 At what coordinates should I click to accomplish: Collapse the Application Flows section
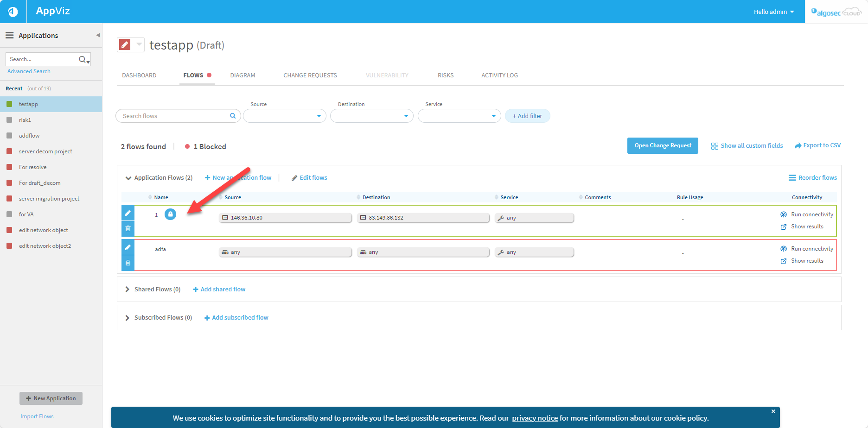tap(128, 178)
